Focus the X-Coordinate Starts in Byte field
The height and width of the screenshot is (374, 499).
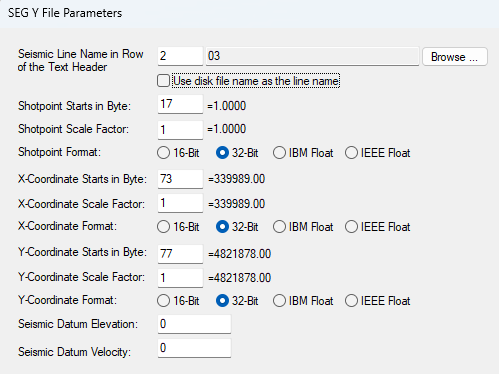coord(180,179)
